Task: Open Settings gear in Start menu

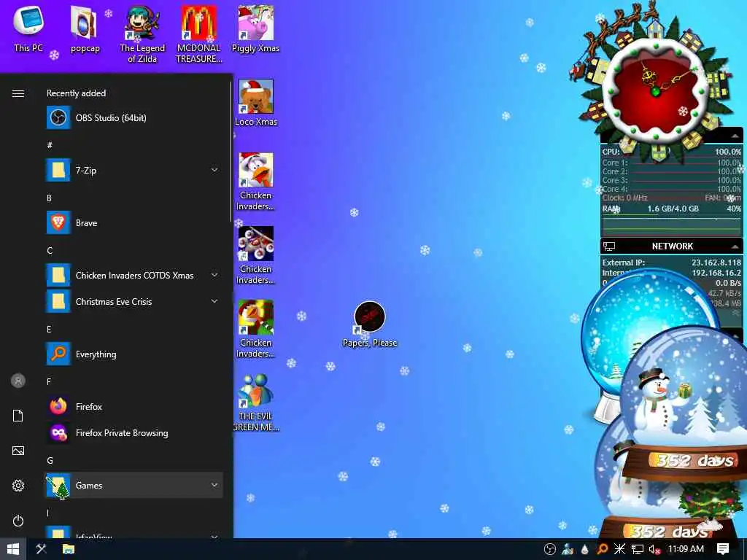Action: coord(18,486)
